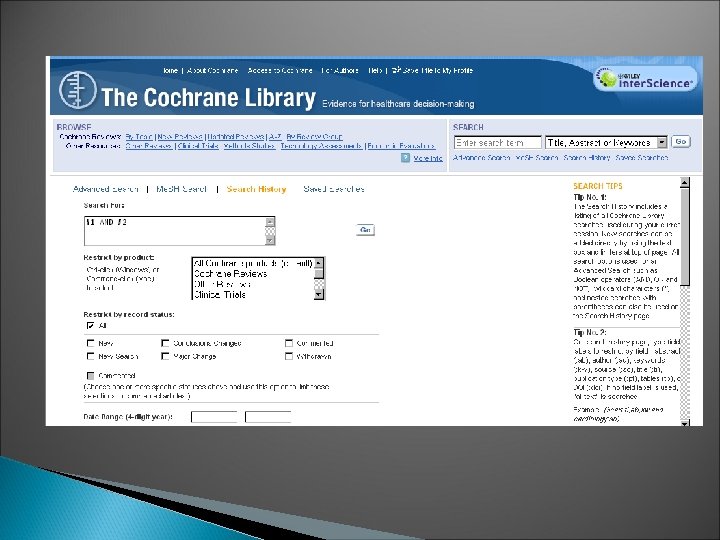Open the Methods Studies link
The image size is (720, 540).
tap(249, 146)
